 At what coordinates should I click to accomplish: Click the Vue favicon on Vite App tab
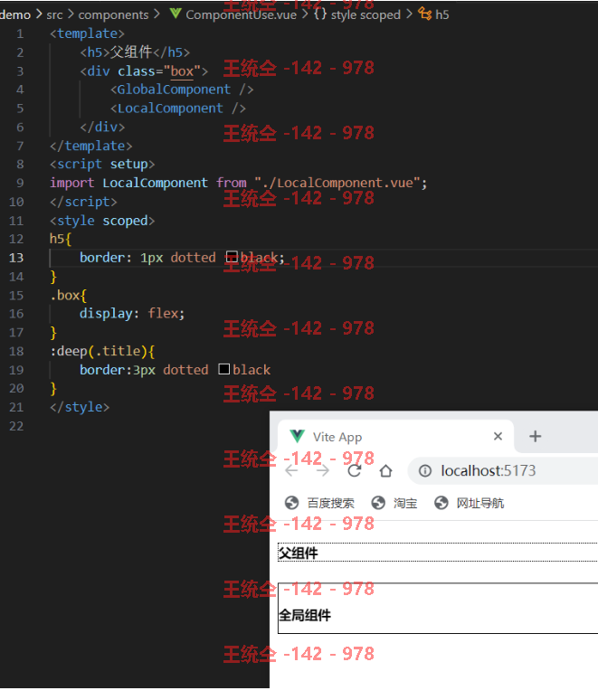(297, 436)
